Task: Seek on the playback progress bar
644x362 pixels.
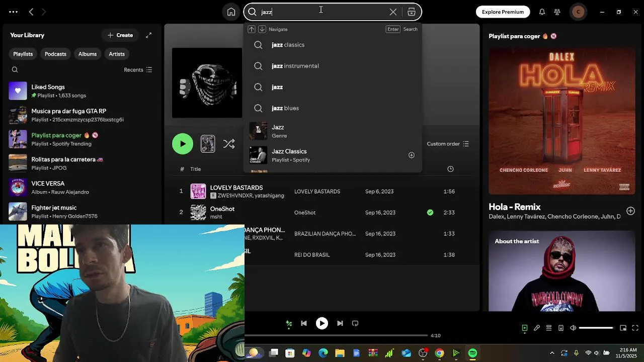Action: tap(336, 335)
